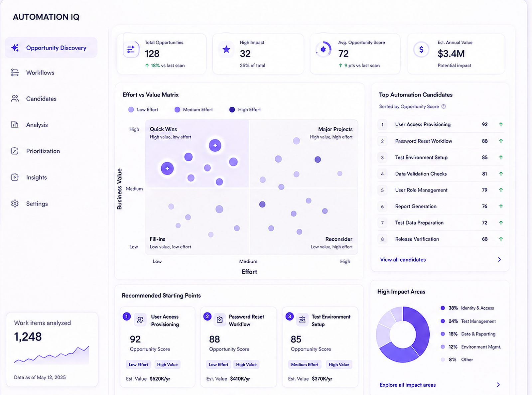Open the Opportunity Discovery menu item
The width and height of the screenshot is (532, 395).
(x=51, y=48)
